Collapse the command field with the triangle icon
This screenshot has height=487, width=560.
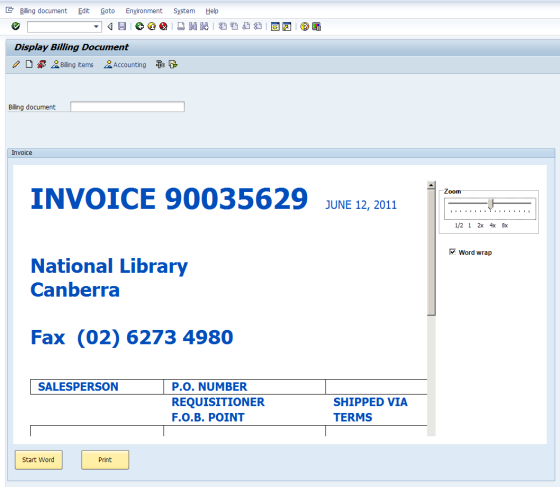tap(110, 26)
